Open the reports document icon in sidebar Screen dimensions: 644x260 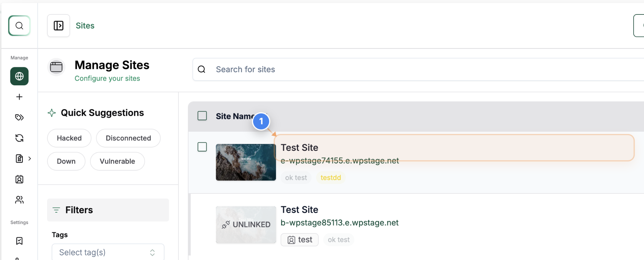(x=19, y=159)
